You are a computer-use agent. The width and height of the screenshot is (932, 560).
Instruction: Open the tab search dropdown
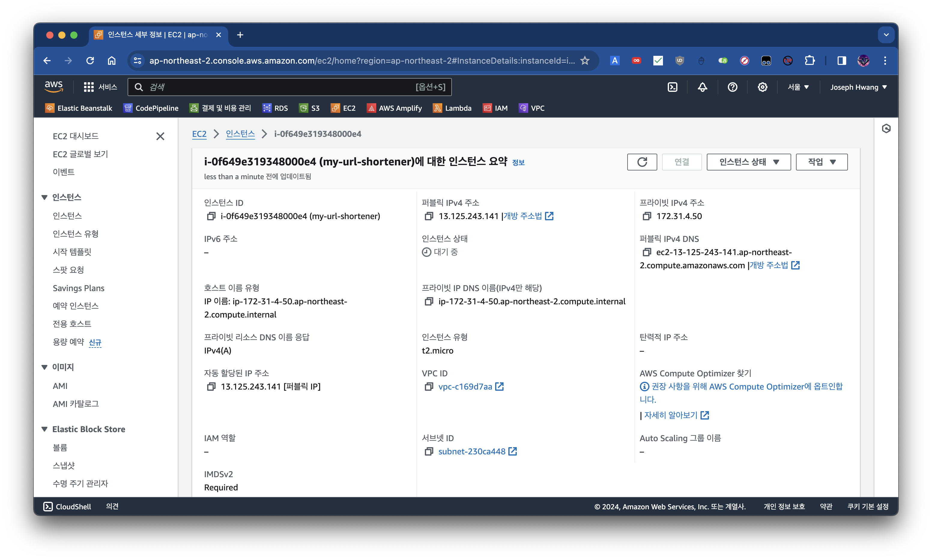coord(886,35)
